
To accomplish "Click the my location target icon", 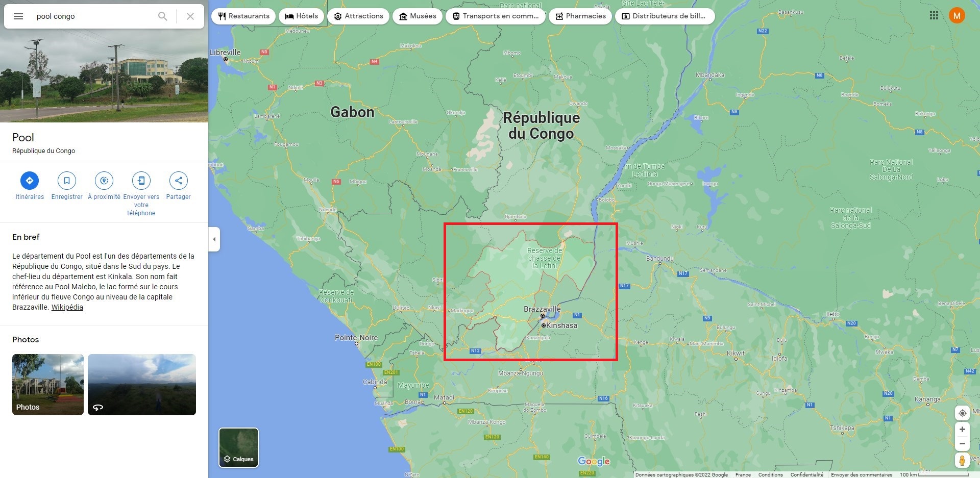I will tap(962, 413).
